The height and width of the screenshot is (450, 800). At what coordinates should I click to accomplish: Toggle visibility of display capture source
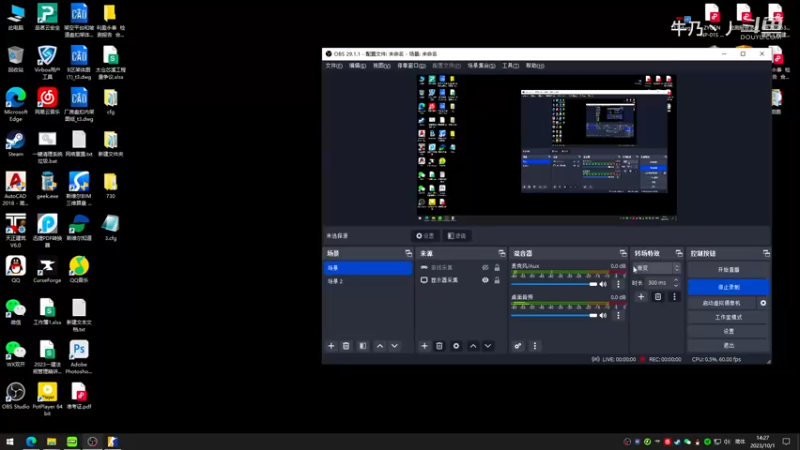[485, 280]
